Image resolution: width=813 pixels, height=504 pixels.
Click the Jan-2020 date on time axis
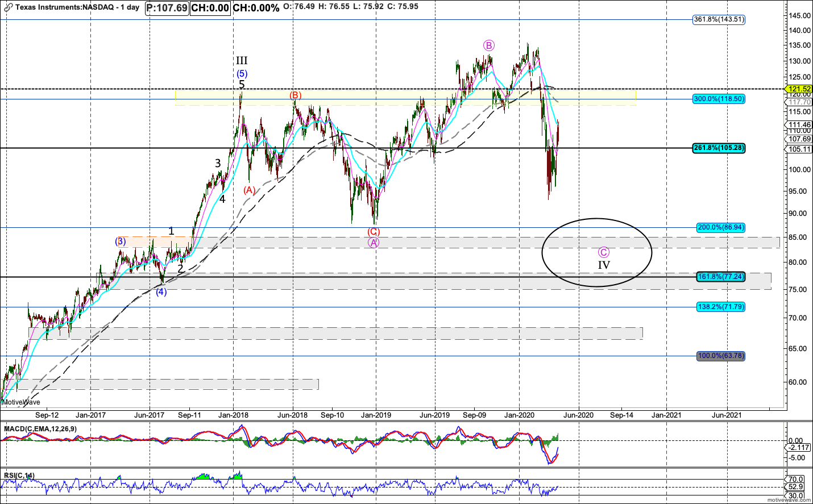pos(519,415)
